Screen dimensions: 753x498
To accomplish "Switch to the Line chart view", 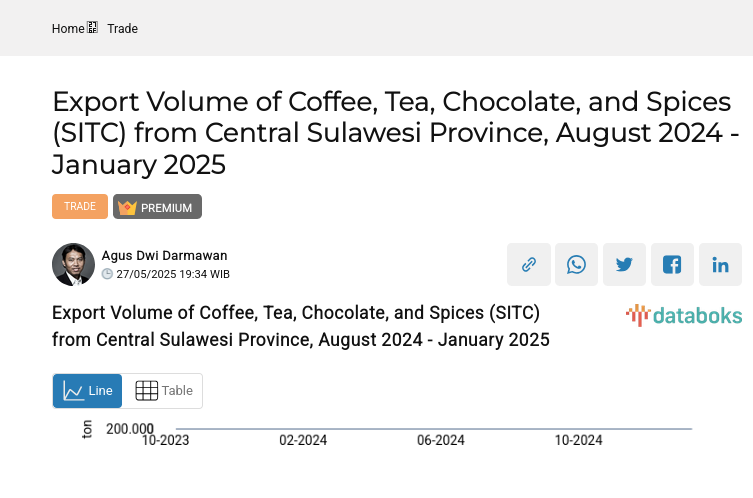I will coord(88,391).
